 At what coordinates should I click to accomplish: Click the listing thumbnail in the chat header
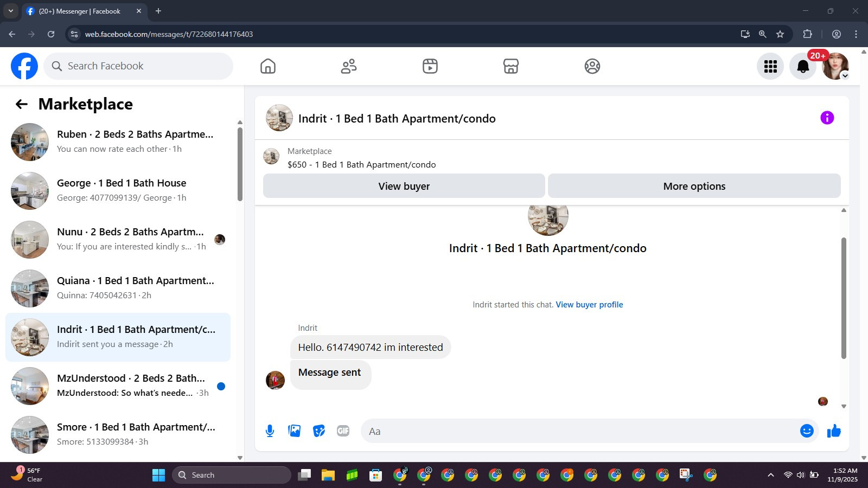pos(279,118)
